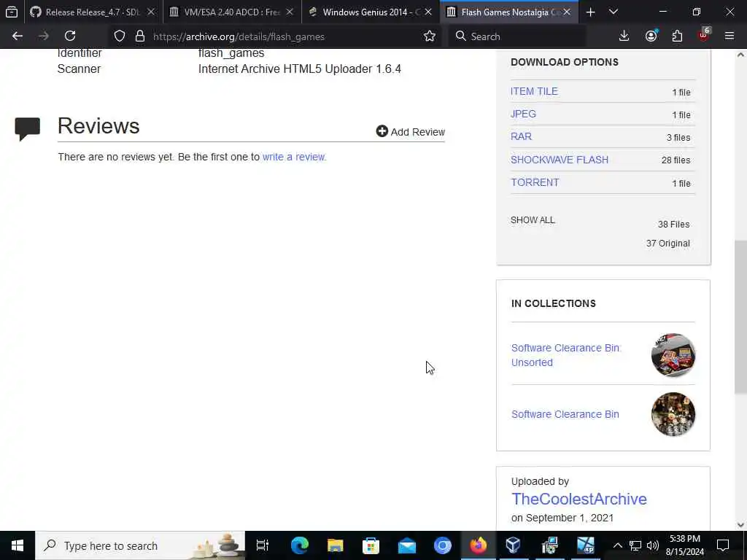Open the two-computers app in taskbar

click(x=550, y=545)
